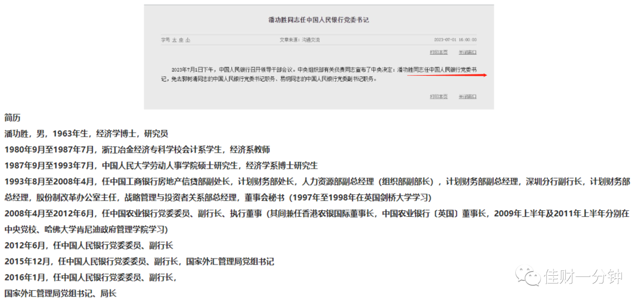
Task: Click the upper 打印本页 print link
Action: pos(439,52)
